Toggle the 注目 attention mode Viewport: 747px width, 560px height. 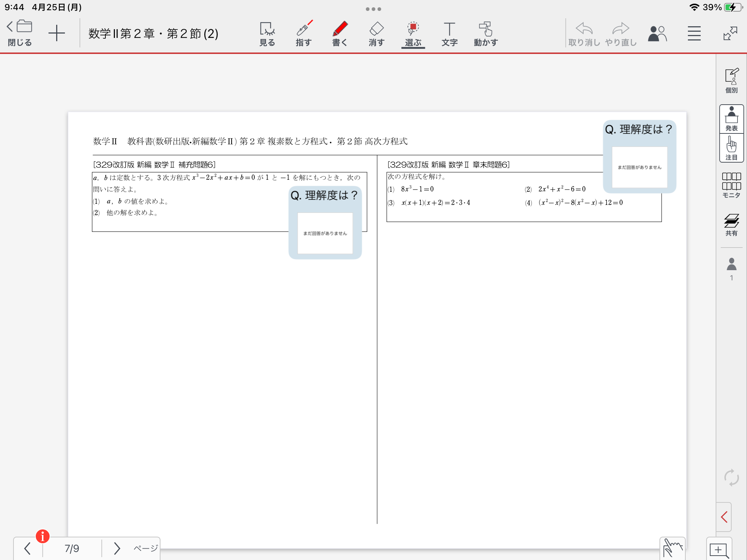coord(731,148)
